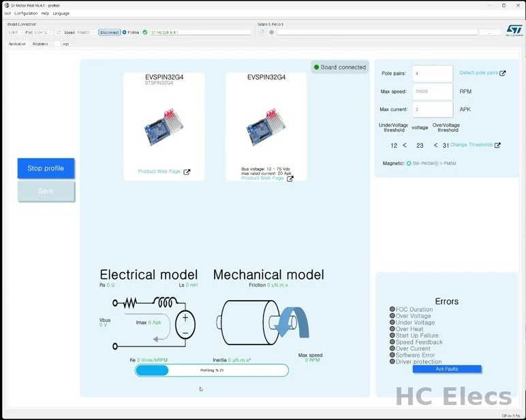Open the COM port dropdown
Image resolution: width=526 pixels, height=420 pixels.
point(44,33)
